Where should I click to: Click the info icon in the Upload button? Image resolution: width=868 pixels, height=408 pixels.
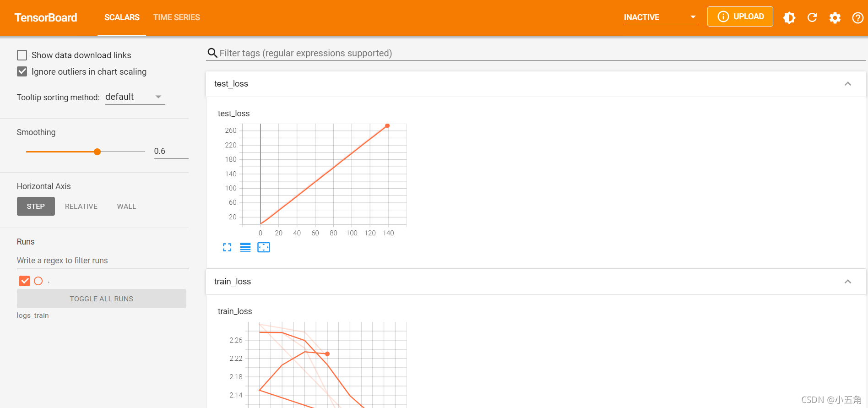(723, 16)
